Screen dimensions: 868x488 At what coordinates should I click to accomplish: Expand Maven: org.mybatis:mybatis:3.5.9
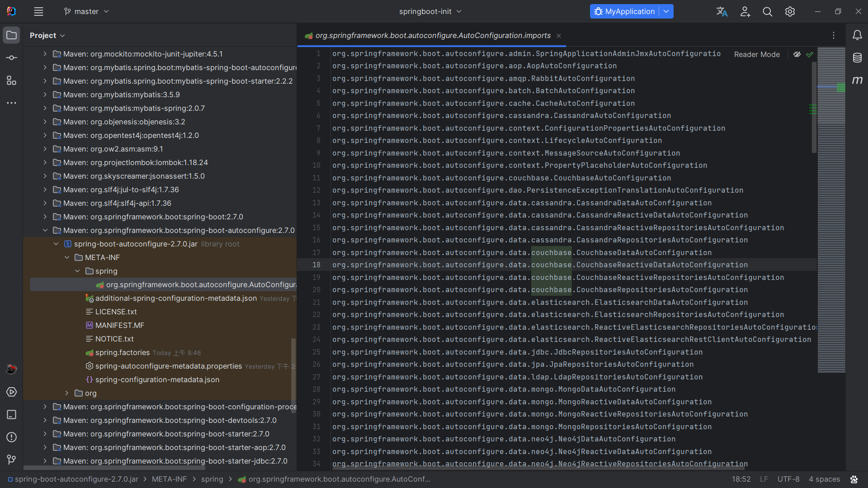(x=45, y=95)
